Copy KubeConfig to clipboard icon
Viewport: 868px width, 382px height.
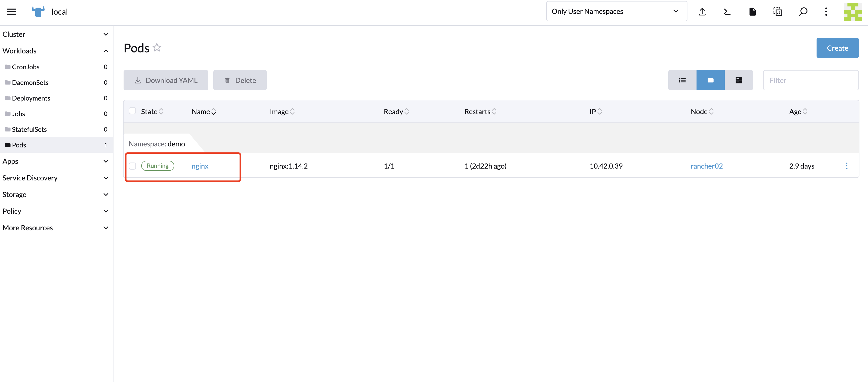[x=778, y=11]
